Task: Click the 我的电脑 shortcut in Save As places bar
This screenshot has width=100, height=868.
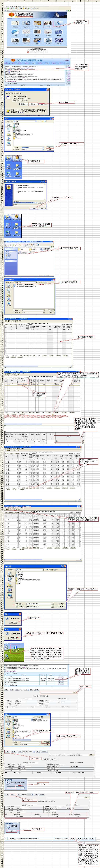Action: tap(10, 591)
